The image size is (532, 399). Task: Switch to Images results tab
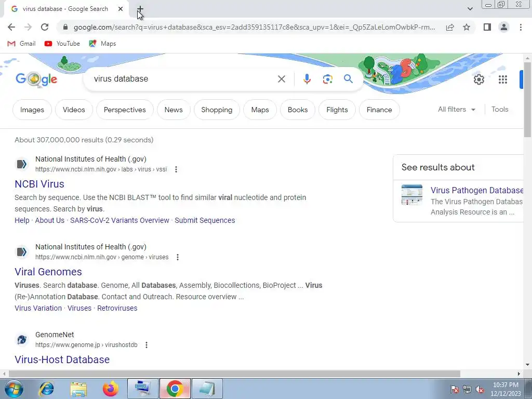(32, 110)
